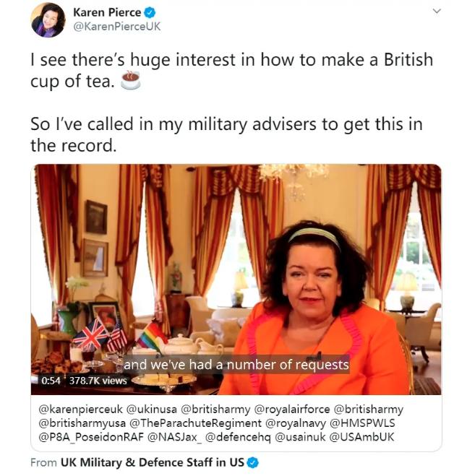454x476 pixels.
Task: Open the @royalnavy mention
Action: pos(296,423)
